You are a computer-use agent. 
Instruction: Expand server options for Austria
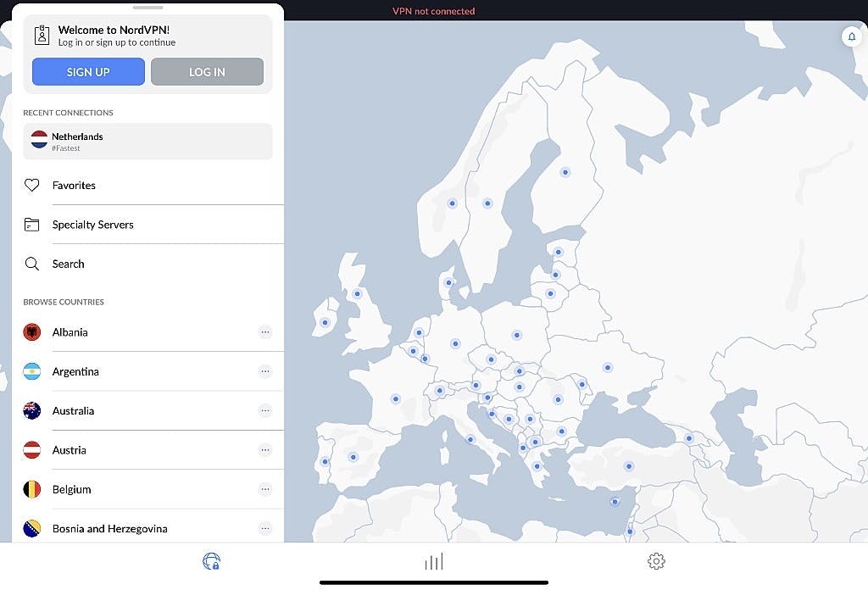click(265, 450)
